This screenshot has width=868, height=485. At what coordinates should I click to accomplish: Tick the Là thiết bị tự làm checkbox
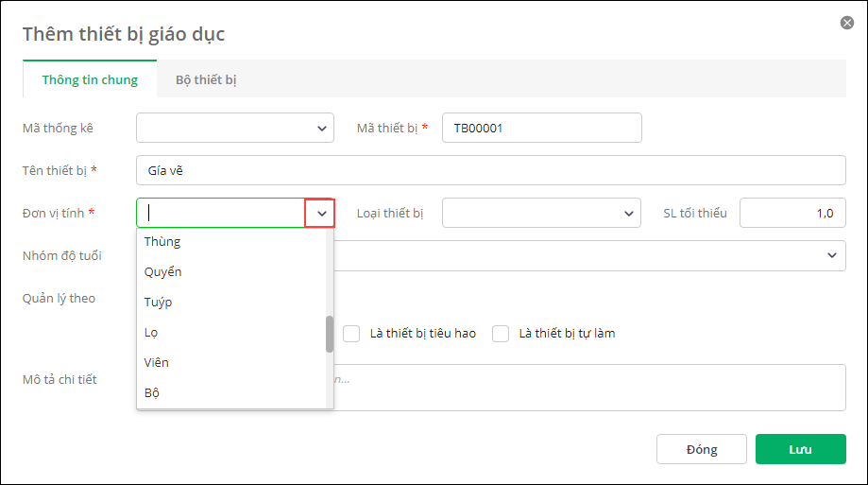tap(501, 334)
